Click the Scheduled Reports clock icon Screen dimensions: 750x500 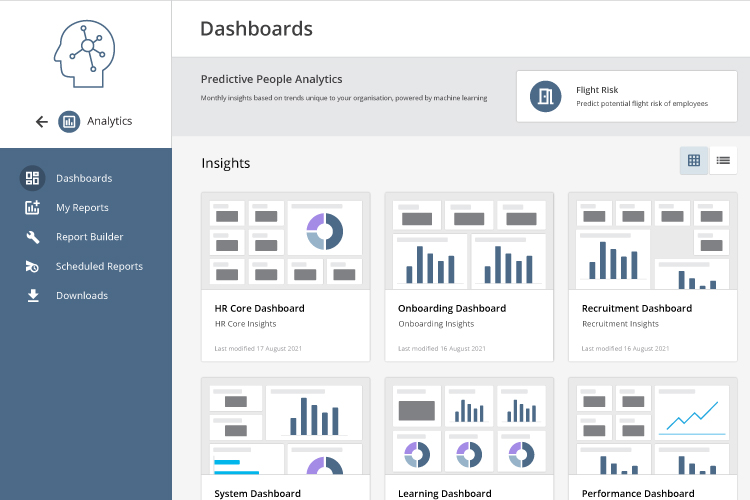point(32,267)
